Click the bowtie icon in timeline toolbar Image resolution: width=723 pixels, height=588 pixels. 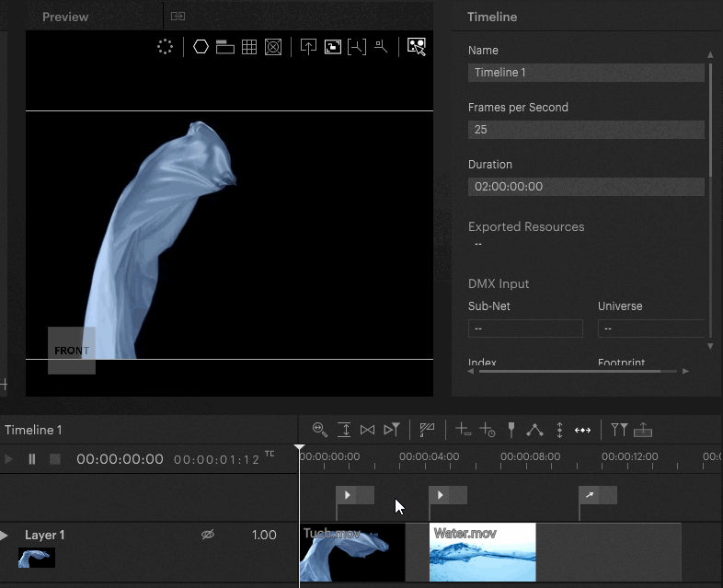368,430
